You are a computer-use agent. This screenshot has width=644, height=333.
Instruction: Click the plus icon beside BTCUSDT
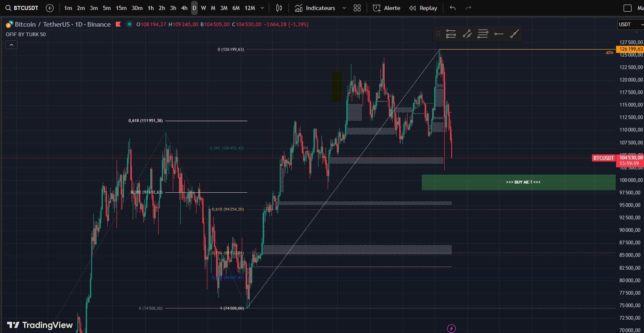pos(50,8)
